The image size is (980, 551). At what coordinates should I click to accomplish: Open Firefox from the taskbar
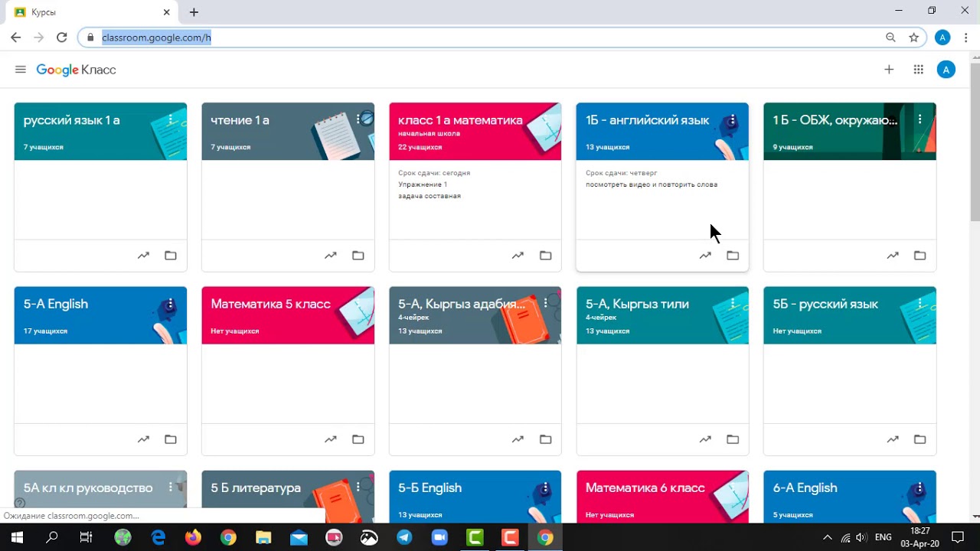click(x=193, y=537)
